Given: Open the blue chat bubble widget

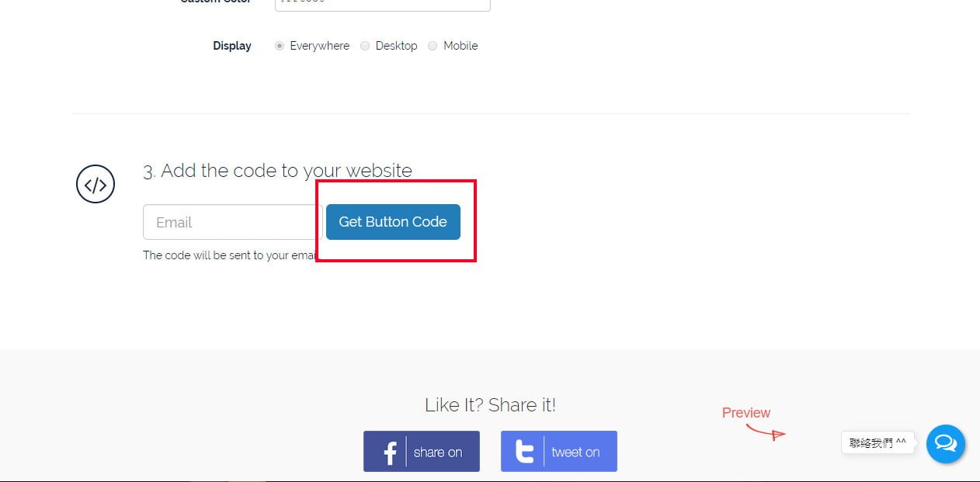Looking at the screenshot, I should tap(946, 444).
